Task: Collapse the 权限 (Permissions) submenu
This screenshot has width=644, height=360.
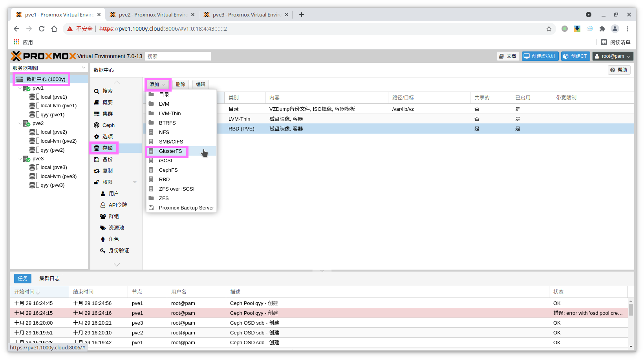Action: (135, 182)
